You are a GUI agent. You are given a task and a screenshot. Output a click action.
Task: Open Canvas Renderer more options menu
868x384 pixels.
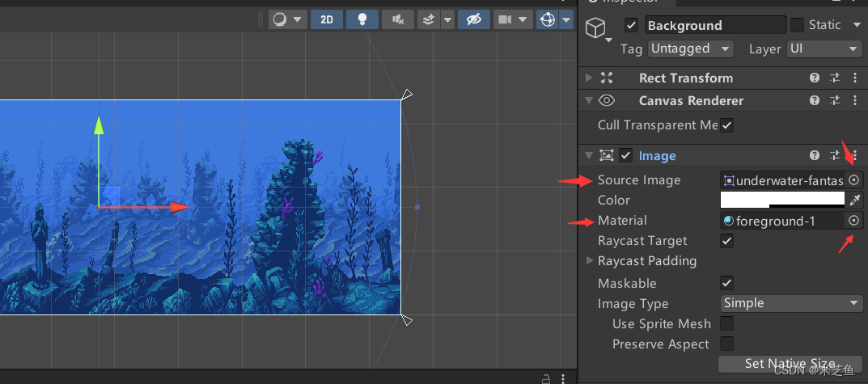click(x=855, y=100)
